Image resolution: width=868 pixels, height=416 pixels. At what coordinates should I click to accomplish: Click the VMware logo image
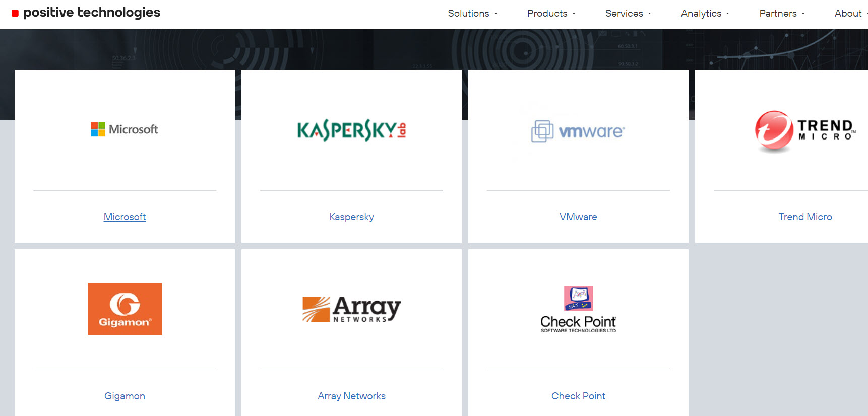click(x=578, y=131)
